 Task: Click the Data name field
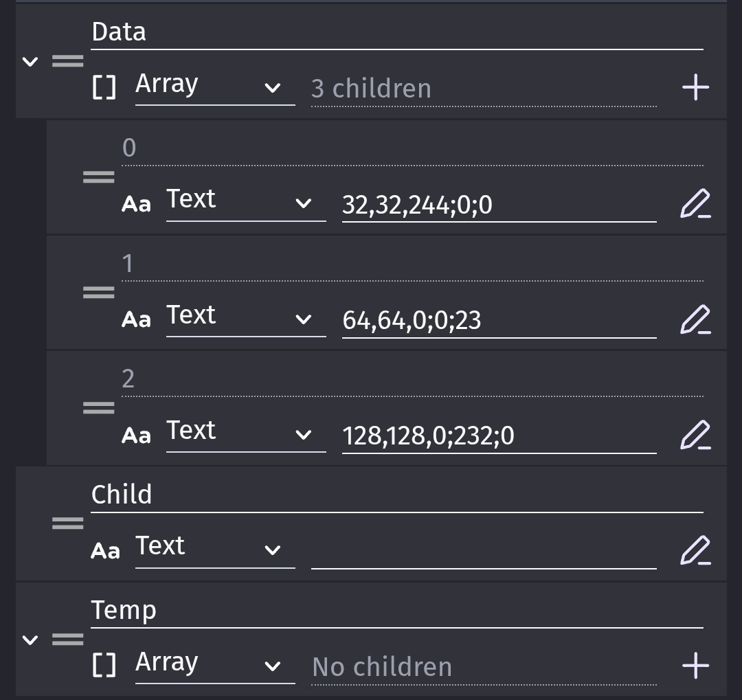click(397, 33)
